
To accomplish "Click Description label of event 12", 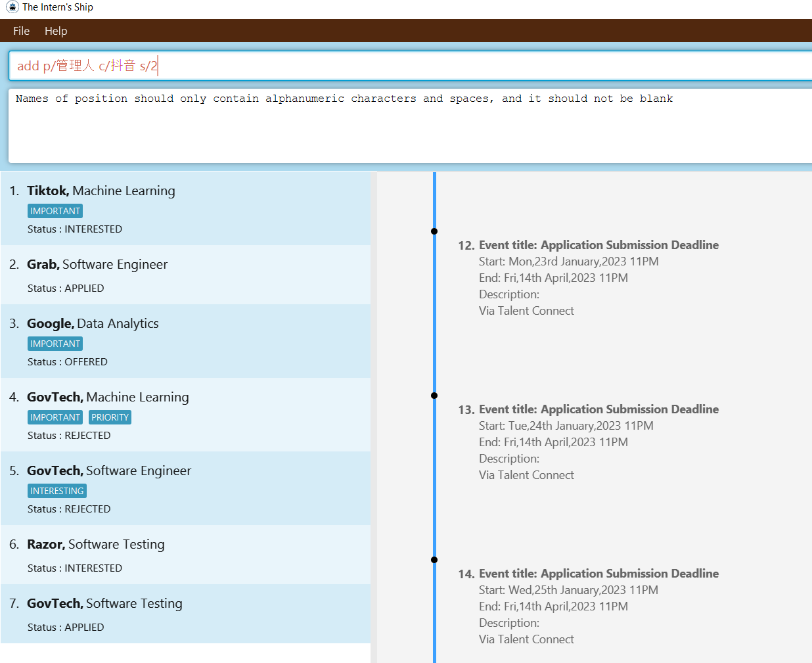I will (509, 294).
